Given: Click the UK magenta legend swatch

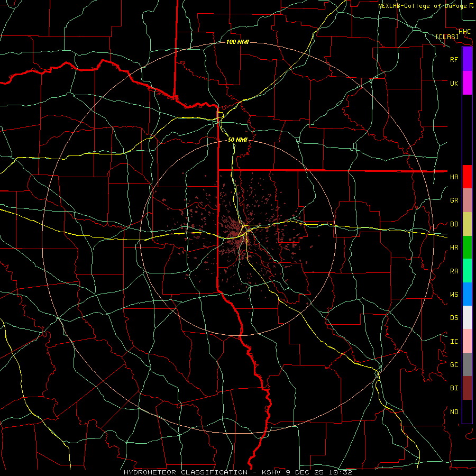Looking at the screenshot, I should coord(467,83).
